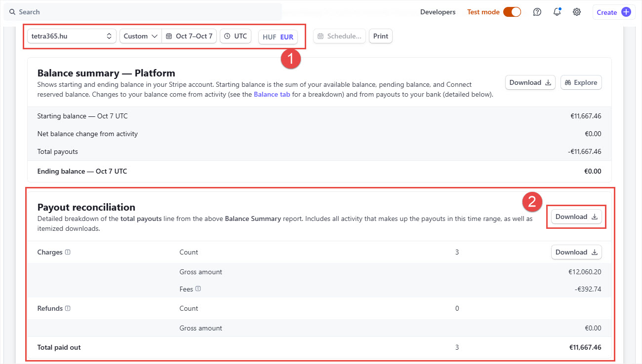Click info icon next to Refunds
The image size is (642, 364).
68,308
